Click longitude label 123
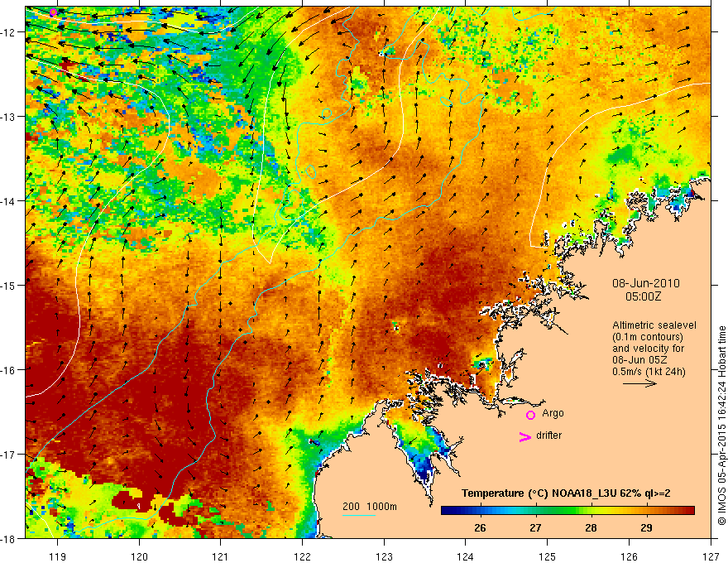Image resolution: width=728 pixels, height=563 pixels. [384, 556]
